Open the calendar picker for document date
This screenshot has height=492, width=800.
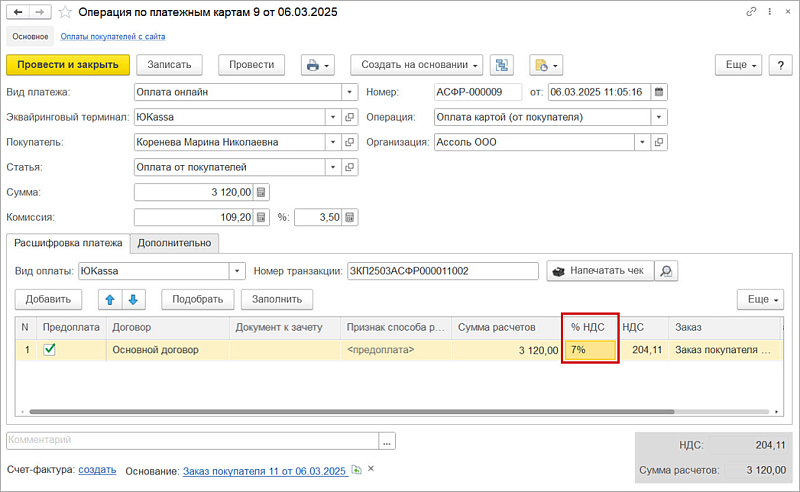[659, 92]
